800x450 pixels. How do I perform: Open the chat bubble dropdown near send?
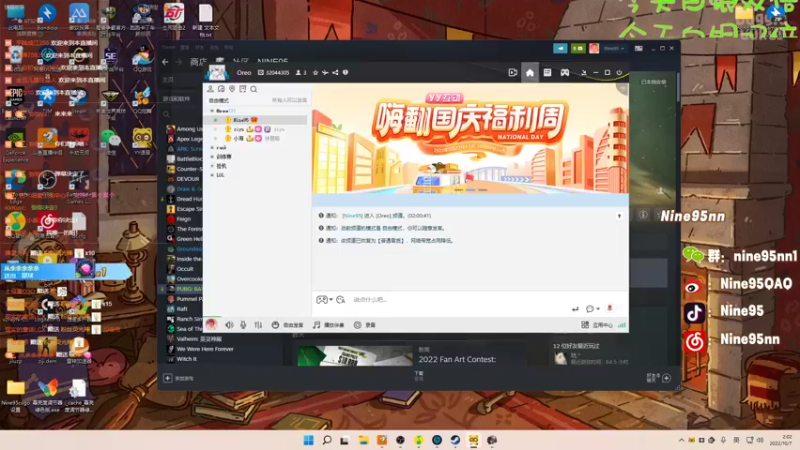point(592,309)
